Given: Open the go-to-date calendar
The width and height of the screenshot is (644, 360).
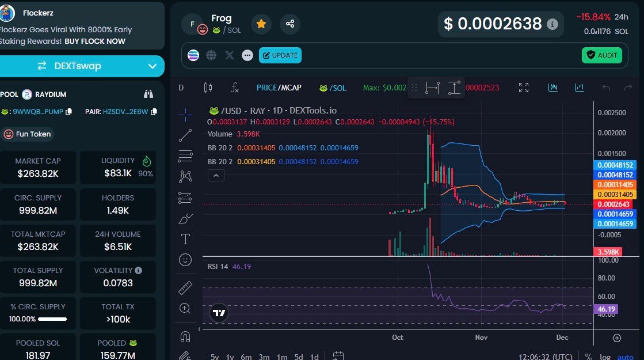Looking at the screenshot, I should [x=338, y=356].
